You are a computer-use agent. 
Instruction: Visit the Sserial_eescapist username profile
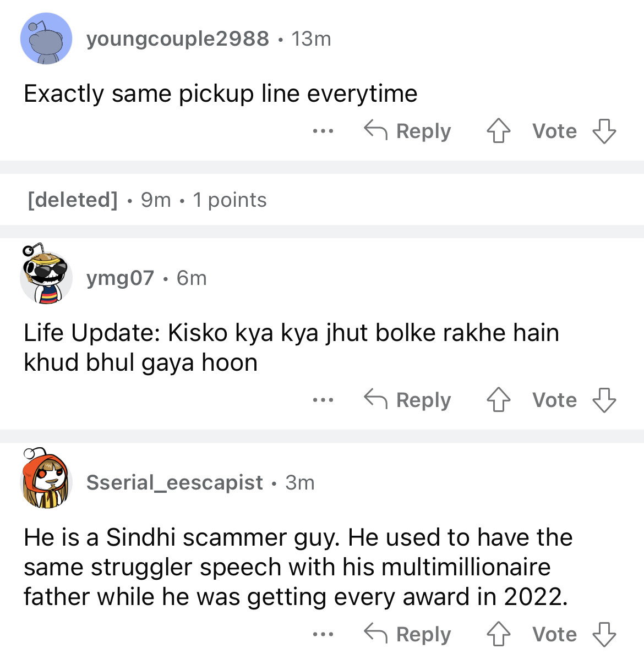pos(174,482)
